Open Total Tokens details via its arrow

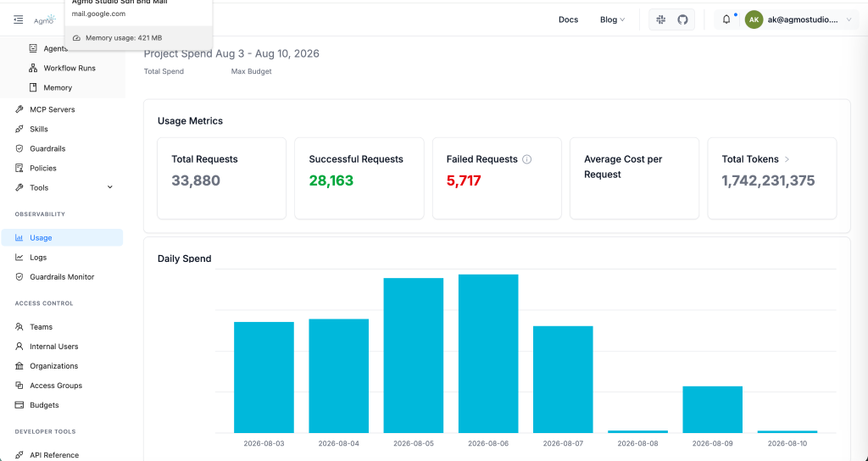point(787,159)
